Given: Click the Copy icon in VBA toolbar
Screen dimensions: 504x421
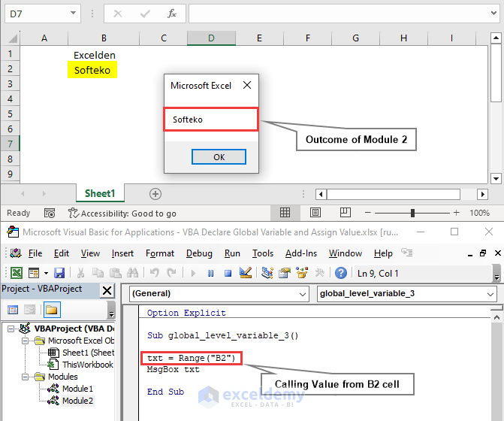Looking at the screenshot, I should (x=98, y=273).
